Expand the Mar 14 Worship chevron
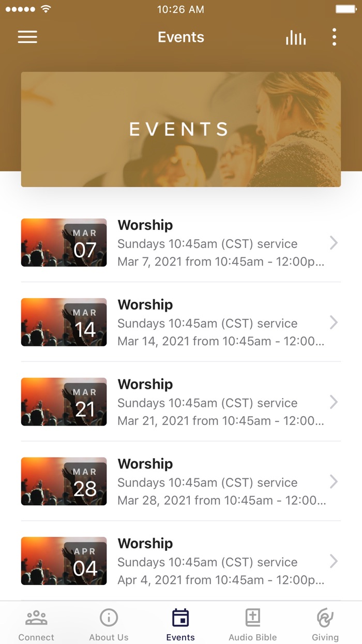This screenshot has height=644, width=362. (334, 323)
